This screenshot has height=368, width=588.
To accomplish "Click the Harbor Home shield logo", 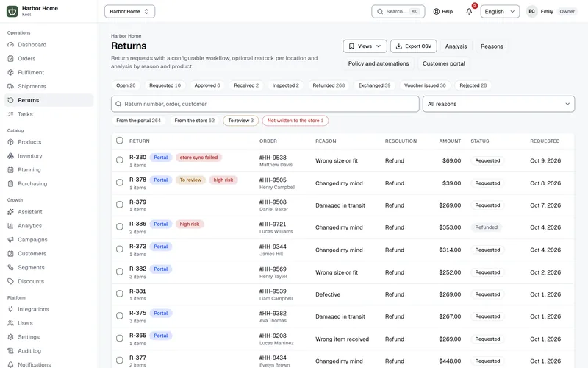I will point(12,11).
